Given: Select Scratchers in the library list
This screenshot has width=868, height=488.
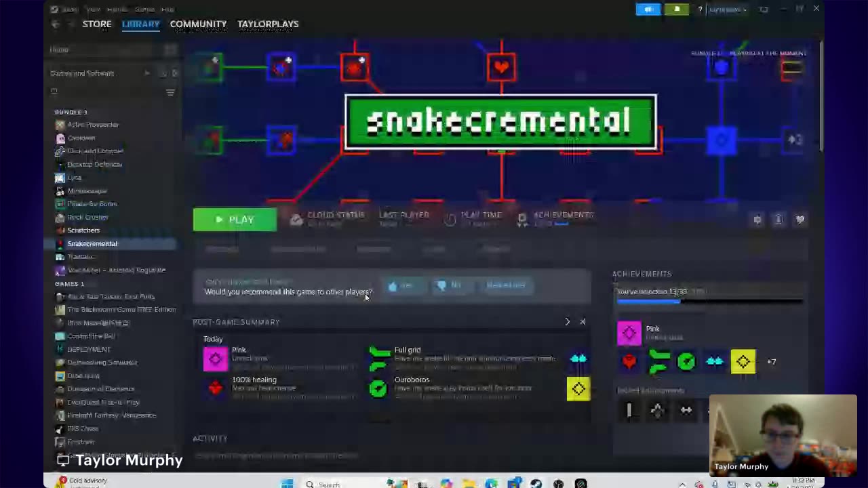Looking at the screenshot, I should click(x=83, y=230).
